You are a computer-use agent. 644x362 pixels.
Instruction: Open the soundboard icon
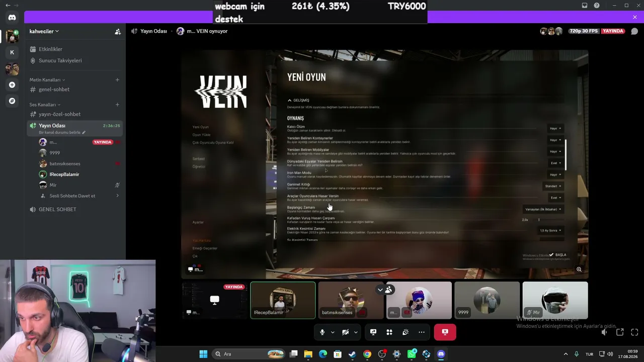[x=406, y=332]
